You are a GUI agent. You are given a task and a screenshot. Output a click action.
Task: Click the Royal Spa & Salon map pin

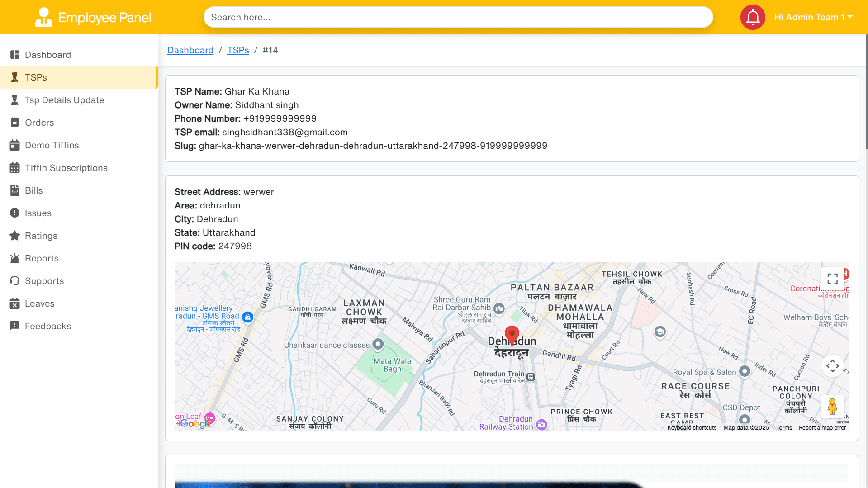[x=745, y=371]
